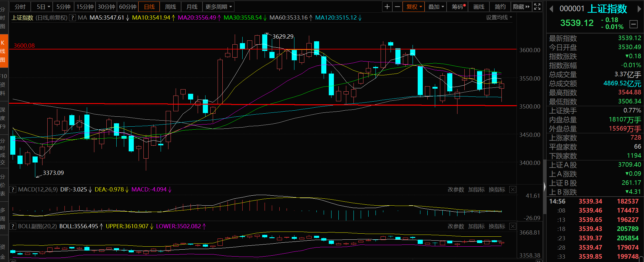
Task: Click 隐藏 to hide side panel
Action: 521,7
